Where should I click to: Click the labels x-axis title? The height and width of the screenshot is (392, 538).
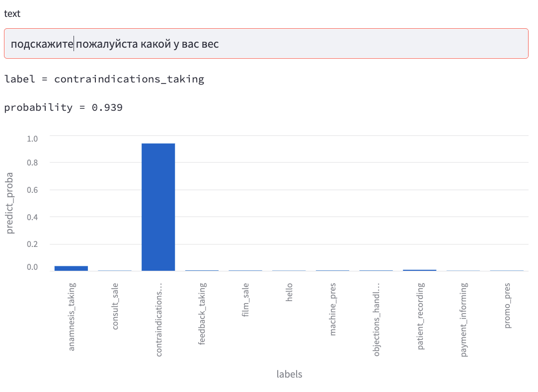pos(289,374)
